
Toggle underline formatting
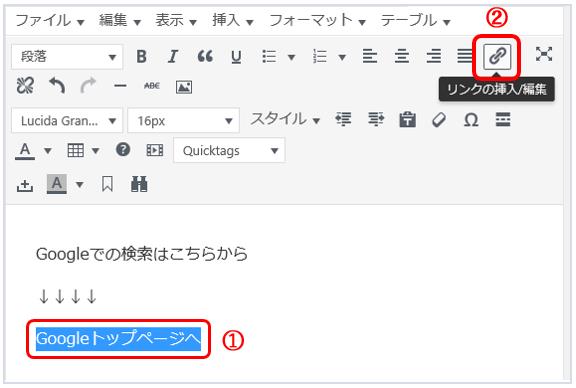click(236, 57)
